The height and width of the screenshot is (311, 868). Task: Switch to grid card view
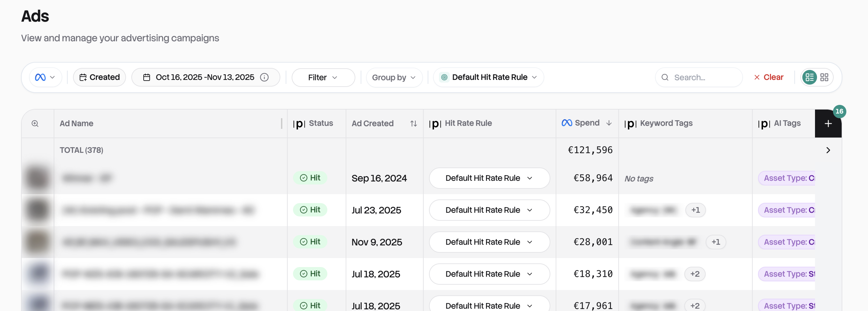[824, 77]
